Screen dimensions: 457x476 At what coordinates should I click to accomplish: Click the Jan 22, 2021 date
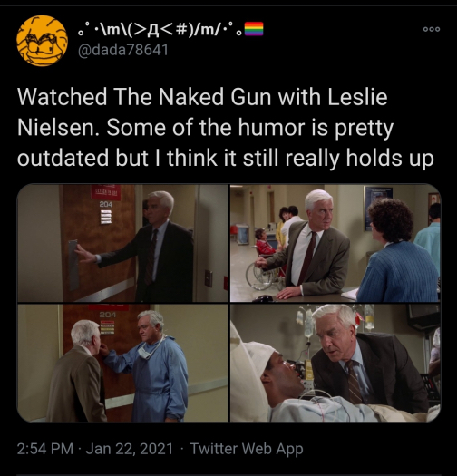click(130, 449)
